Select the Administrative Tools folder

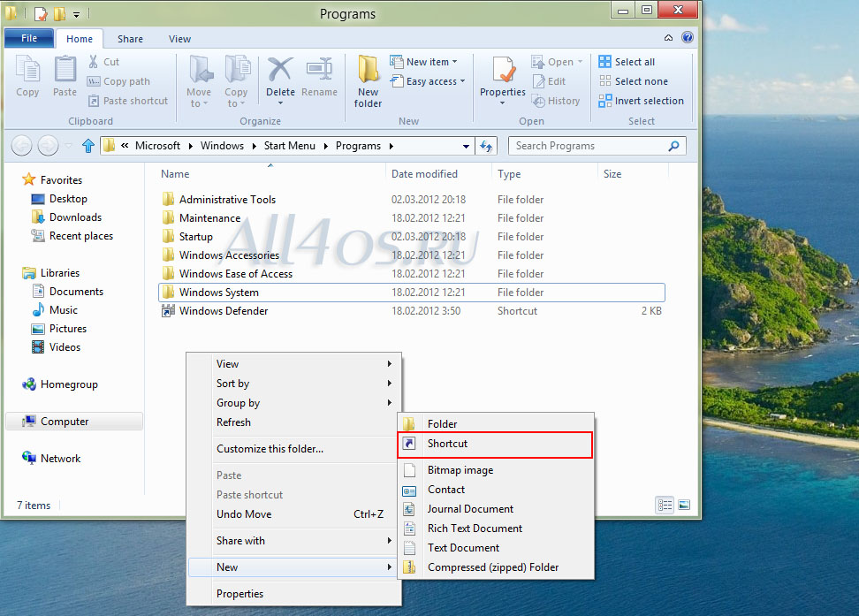click(412, 200)
